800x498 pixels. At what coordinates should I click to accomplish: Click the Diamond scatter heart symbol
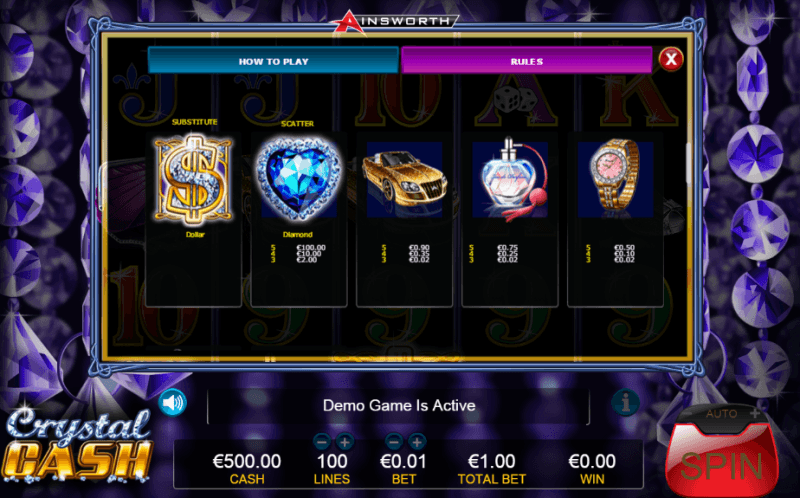click(x=298, y=178)
